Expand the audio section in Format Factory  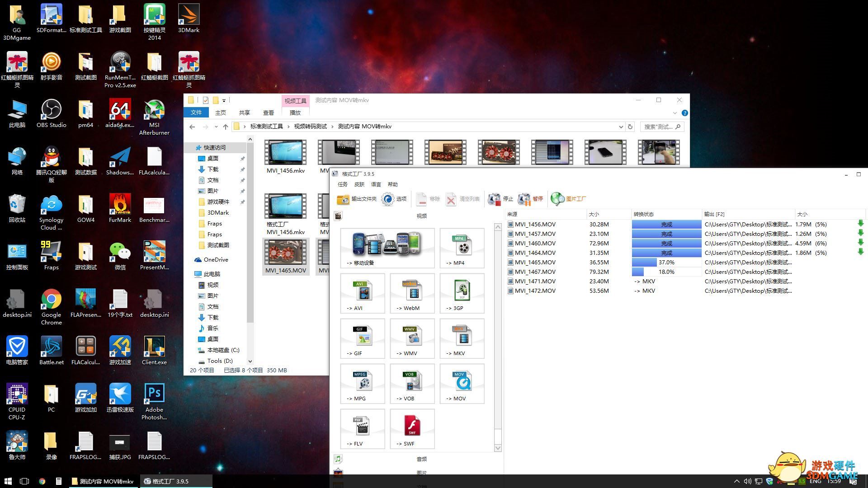(x=421, y=459)
